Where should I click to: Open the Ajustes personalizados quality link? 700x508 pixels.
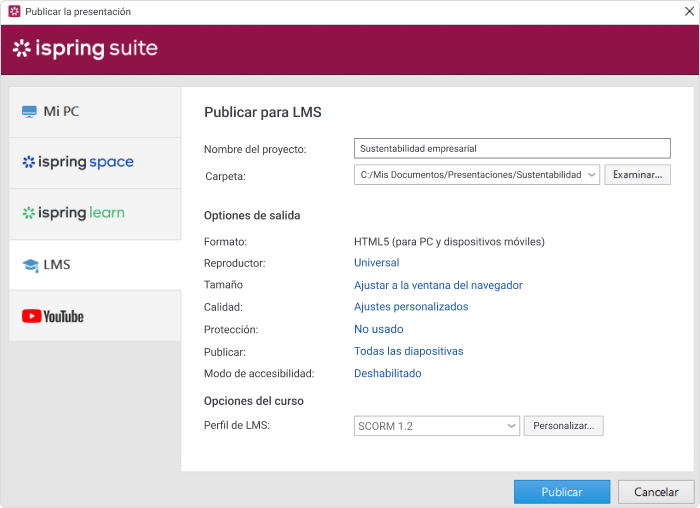tap(411, 307)
